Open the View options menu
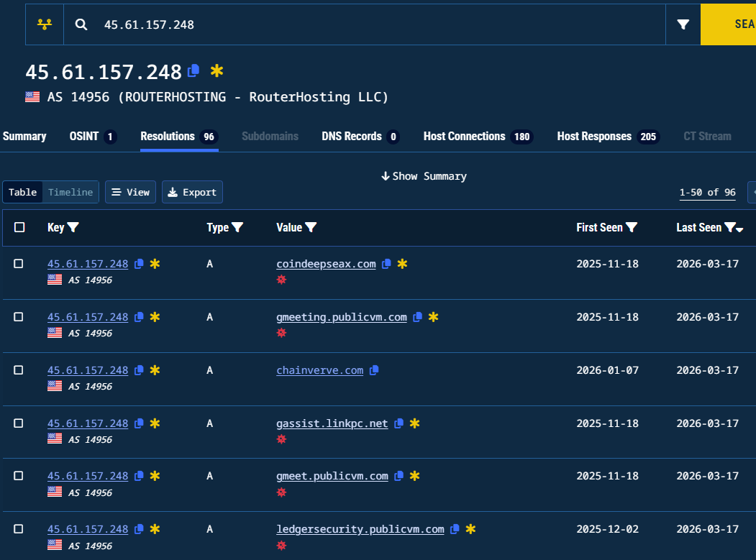This screenshot has width=756, height=560. tap(130, 192)
